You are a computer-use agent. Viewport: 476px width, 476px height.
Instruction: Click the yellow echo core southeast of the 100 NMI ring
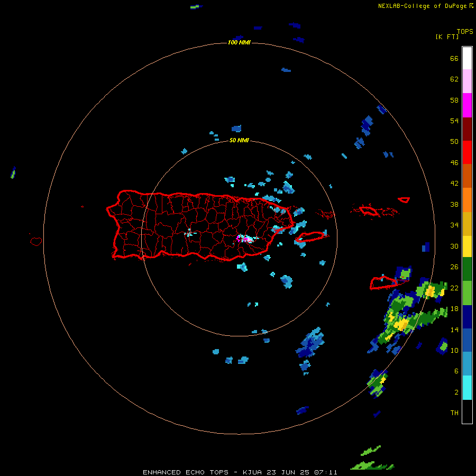coord(402,325)
